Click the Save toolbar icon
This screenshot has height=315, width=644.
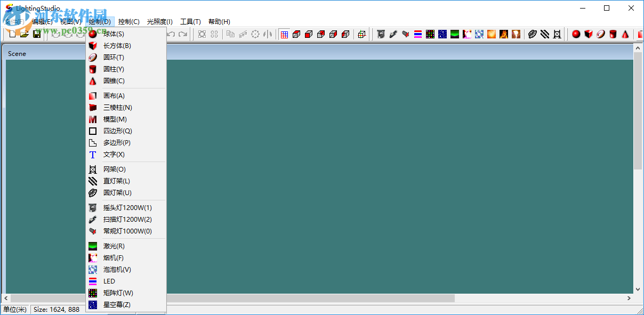(36, 34)
